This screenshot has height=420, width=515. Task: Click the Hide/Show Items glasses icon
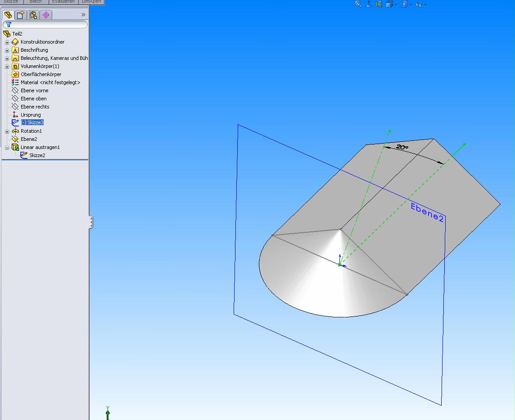coord(419,4)
